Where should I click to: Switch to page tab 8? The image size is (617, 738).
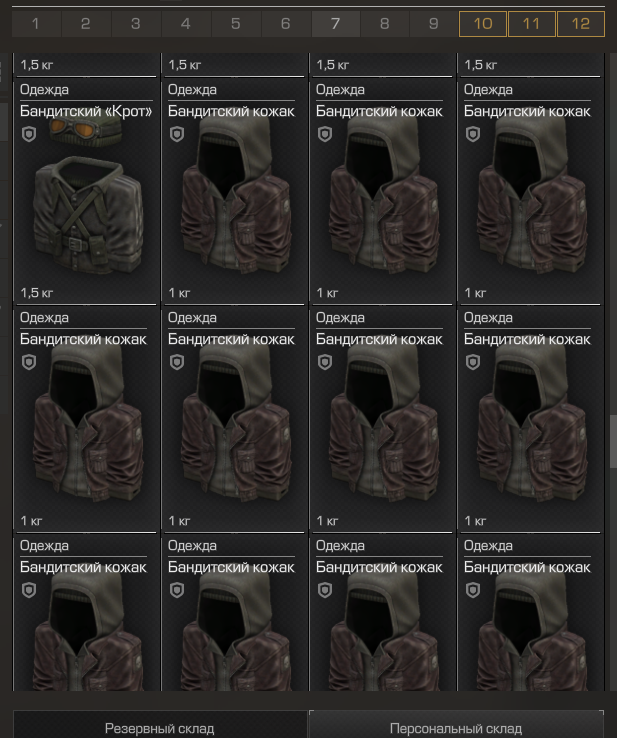(385, 24)
